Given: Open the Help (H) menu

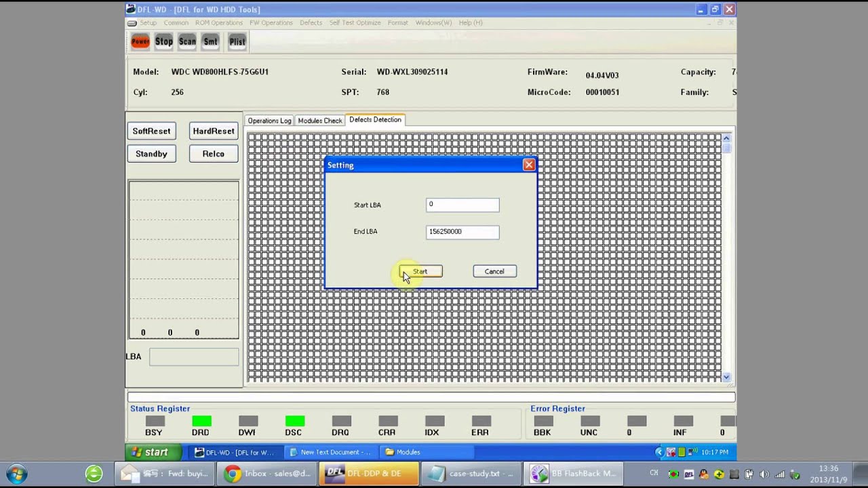Looking at the screenshot, I should [471, 22].
